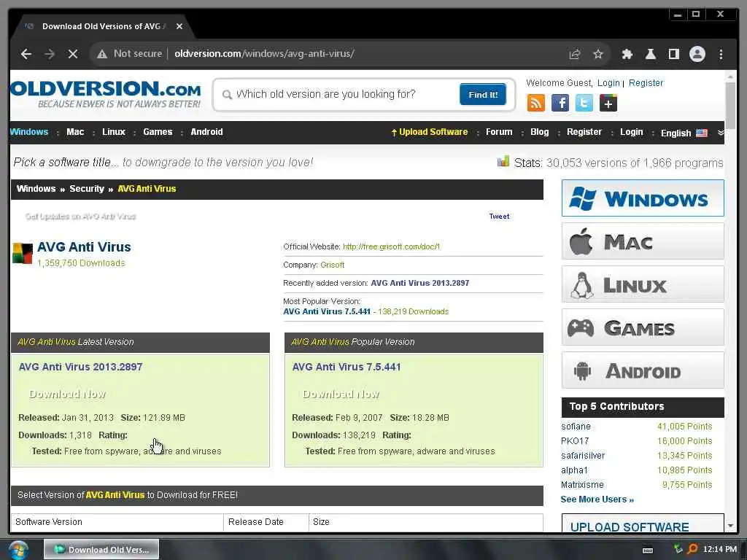Click Upload Software in the nav bar
The image size is (747, 560).
point(429,132)
